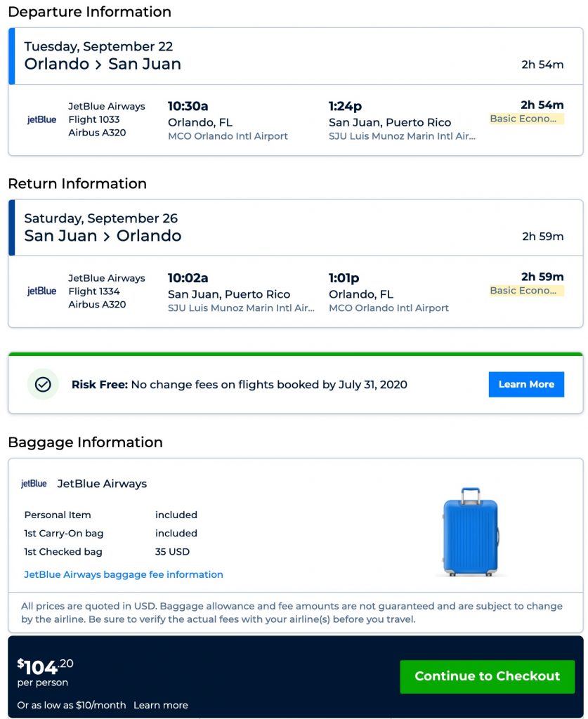Click the return Basic Economy fare label
Image resolution: width=588 pixels, height=719 pixels.
click(x=527, y=291)
